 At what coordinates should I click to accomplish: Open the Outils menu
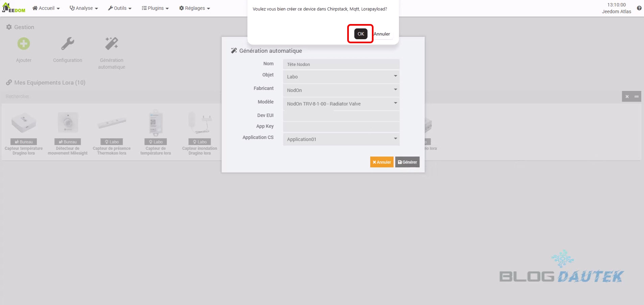tap(120, 8)
